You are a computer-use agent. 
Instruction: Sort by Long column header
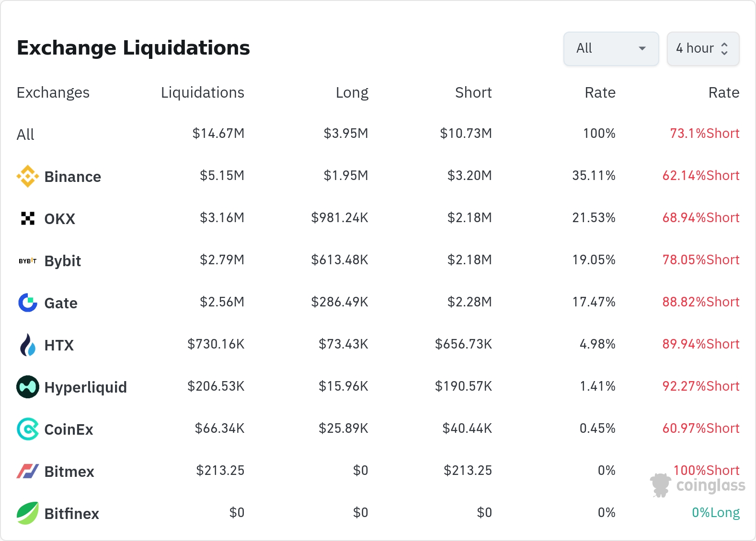click(352, 92)
